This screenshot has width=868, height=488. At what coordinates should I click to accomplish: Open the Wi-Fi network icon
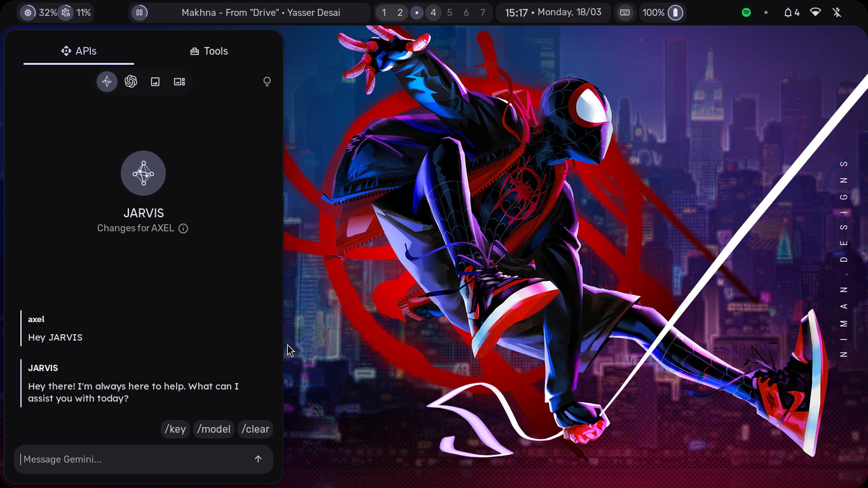[815, 13]
